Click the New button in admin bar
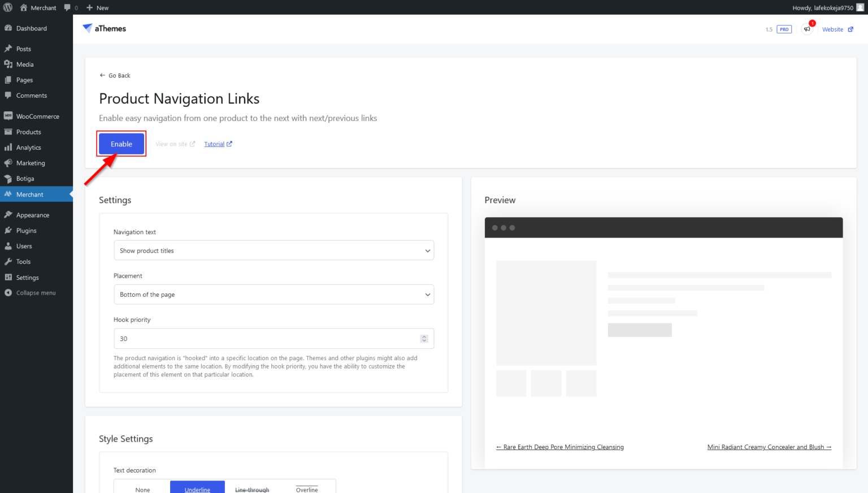868x493 pixels. [x=97, y=7]
